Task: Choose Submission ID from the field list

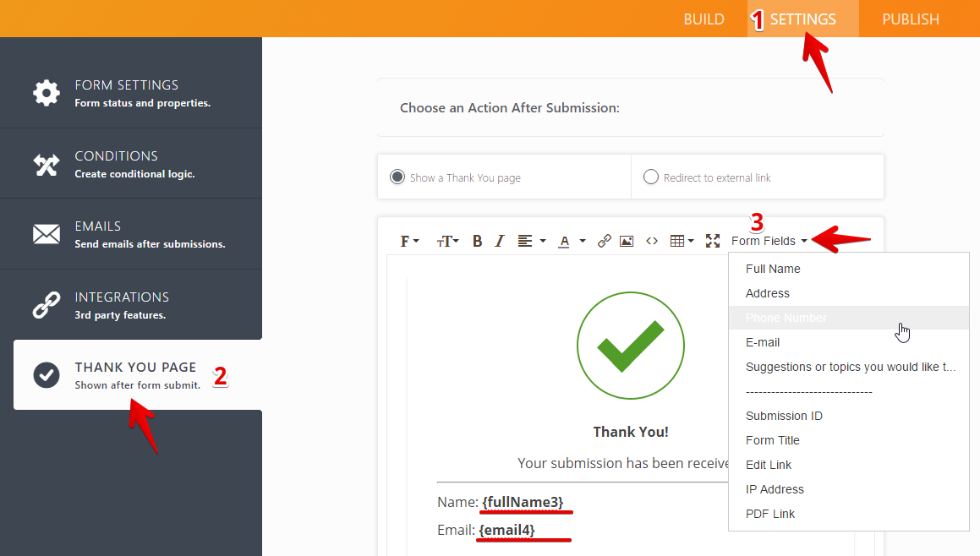Action: tap(784, 416)
